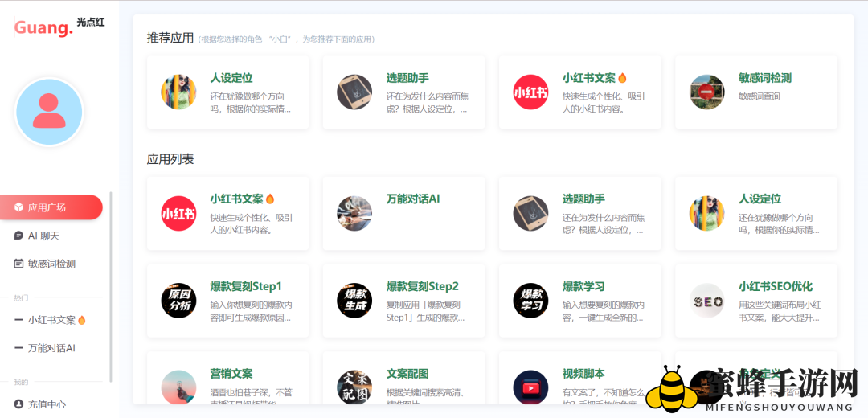The width and height of the screenshot is (868, 418).
Task: Open 选题助手 title in 应用列表
Action: click(x=583, y=199)
